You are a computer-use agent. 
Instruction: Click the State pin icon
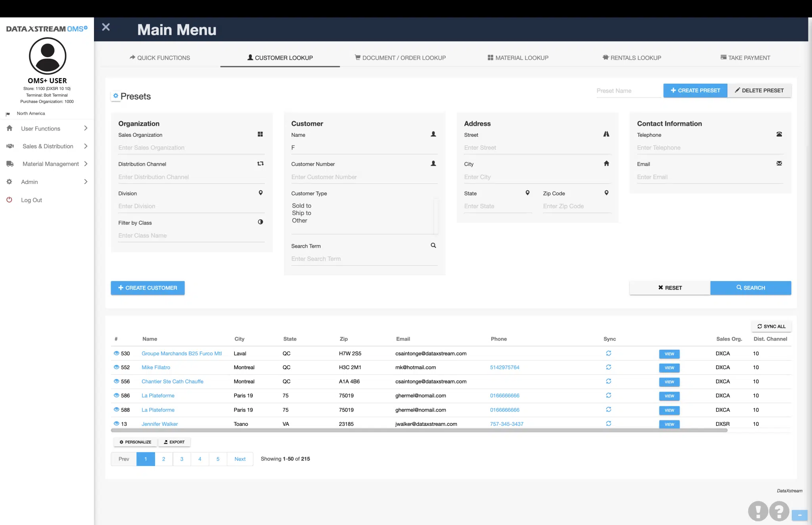[527, 193]
